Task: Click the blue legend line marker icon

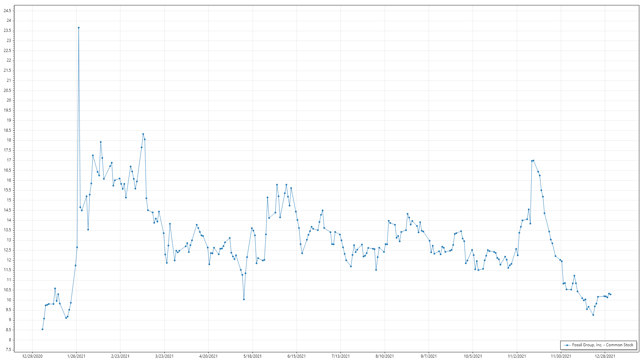Action: click(567, 345)
